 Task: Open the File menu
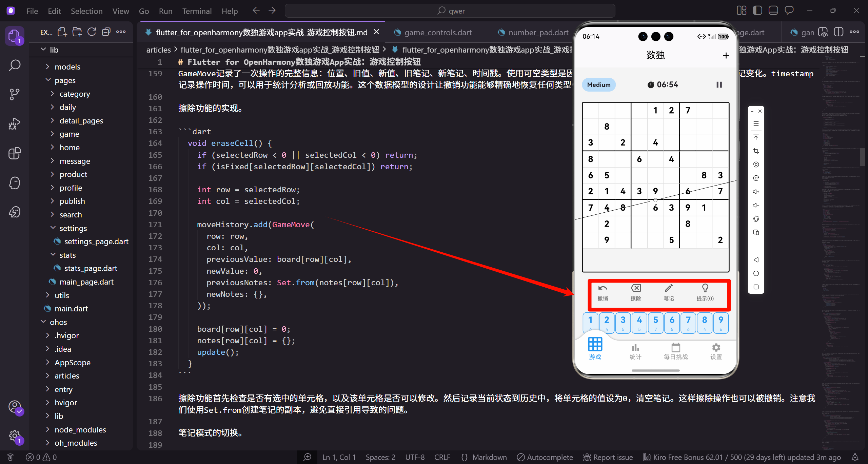(32, 11)
